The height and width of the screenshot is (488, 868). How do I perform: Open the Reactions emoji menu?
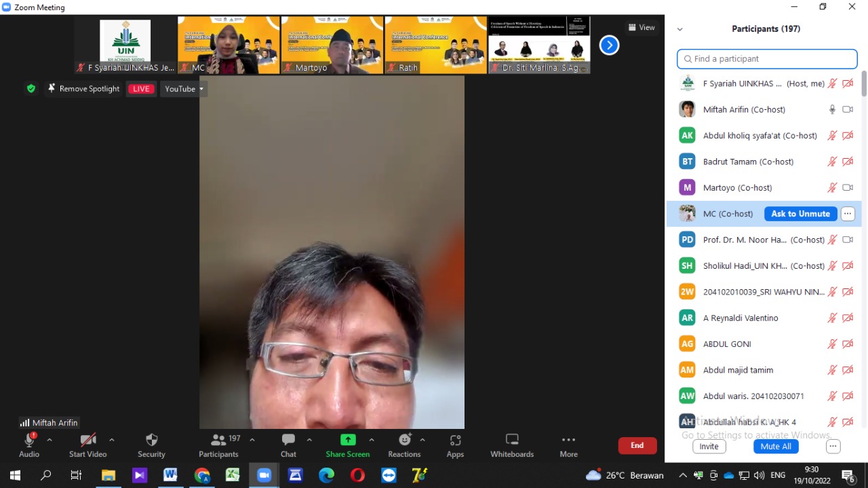coord(404,445)
